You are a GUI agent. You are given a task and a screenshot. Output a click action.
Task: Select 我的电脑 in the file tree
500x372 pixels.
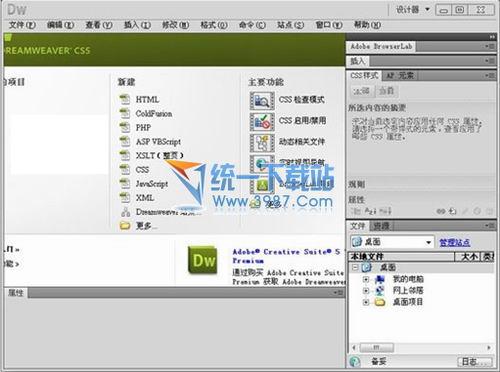408,279
